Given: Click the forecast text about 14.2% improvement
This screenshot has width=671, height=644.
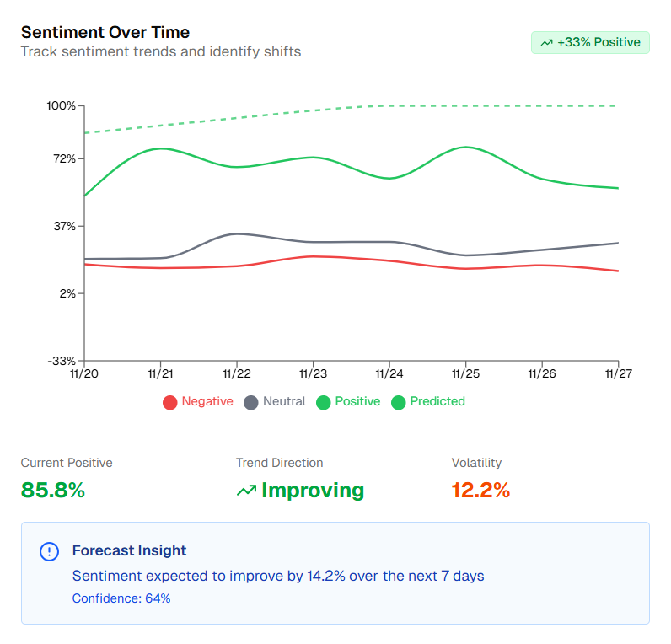Looking at the screenshot, I should pyautogui.click(x=278, y=577).
